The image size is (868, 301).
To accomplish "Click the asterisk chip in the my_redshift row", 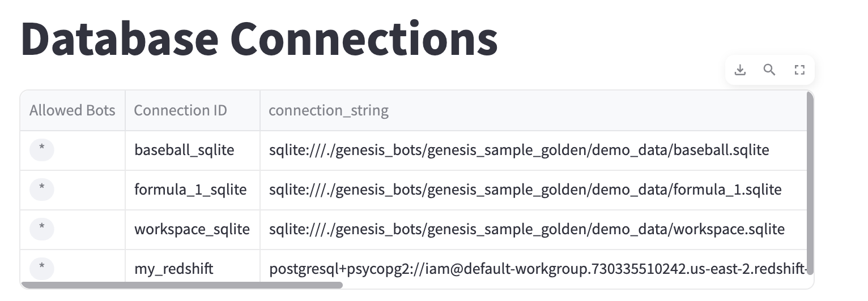I will coord(41,268).
